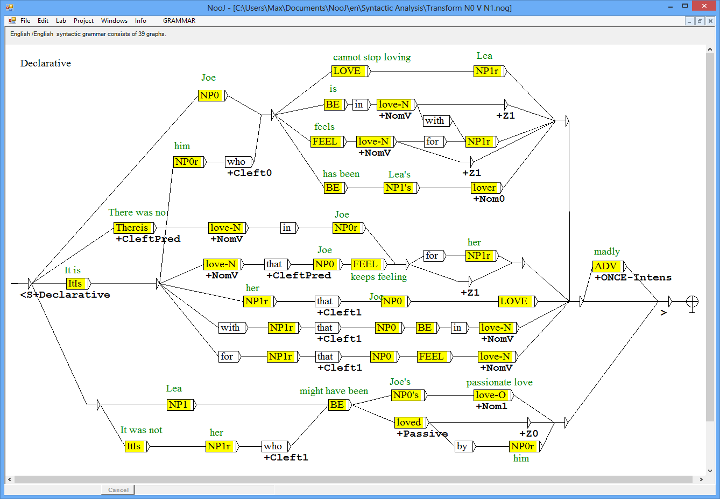Select the ADV node labeled madly
720x499 pixels.
[606, 266]
